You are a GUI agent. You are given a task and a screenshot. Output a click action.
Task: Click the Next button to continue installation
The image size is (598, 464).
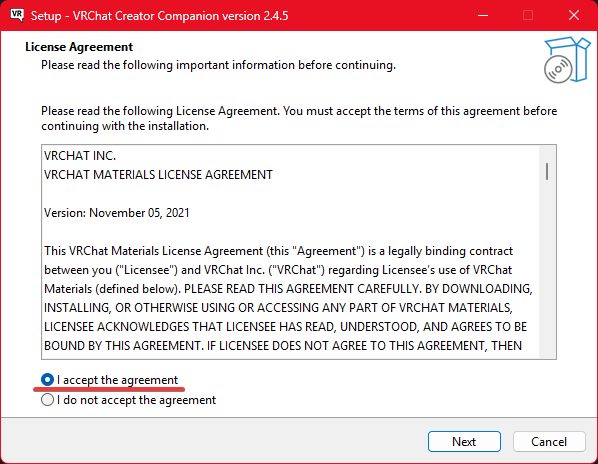coord(464,442)
